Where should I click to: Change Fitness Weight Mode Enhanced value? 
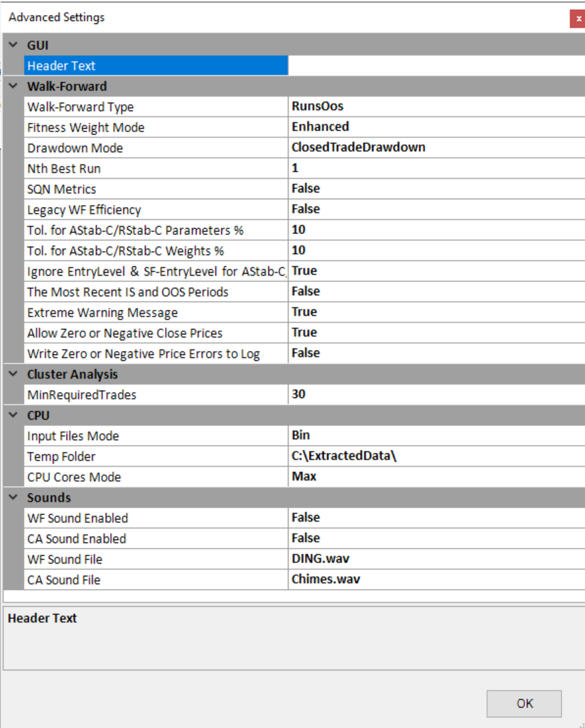pos(435,127)
